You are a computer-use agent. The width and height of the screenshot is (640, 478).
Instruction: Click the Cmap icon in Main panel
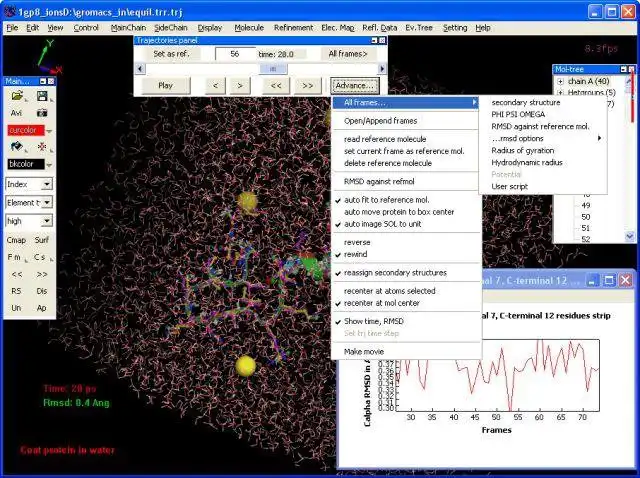pos(16,240)
